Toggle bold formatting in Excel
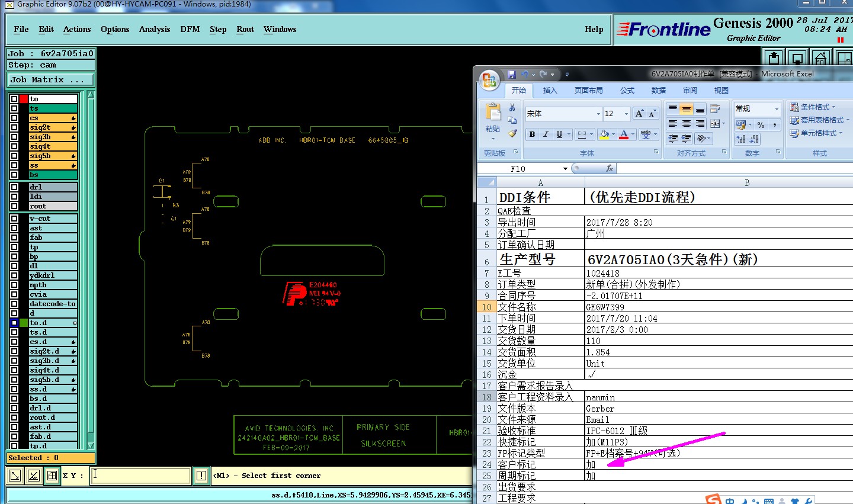Viewport: 853px width, 504px height. pyautogui.click(x=532, y=134)
